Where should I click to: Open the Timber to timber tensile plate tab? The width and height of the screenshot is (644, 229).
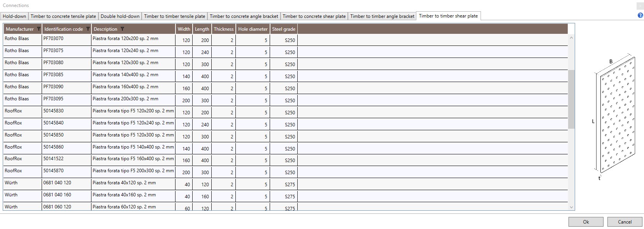coord(174,16)
